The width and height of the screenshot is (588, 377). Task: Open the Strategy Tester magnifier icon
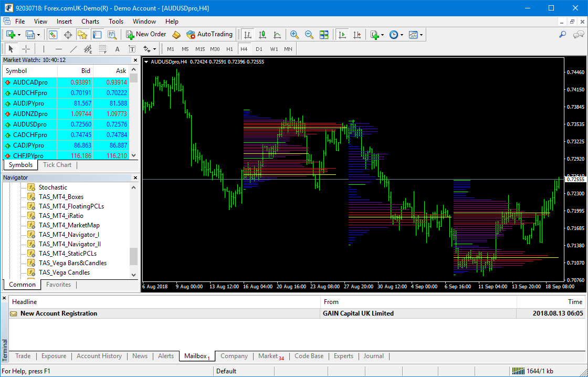(112, 35)
